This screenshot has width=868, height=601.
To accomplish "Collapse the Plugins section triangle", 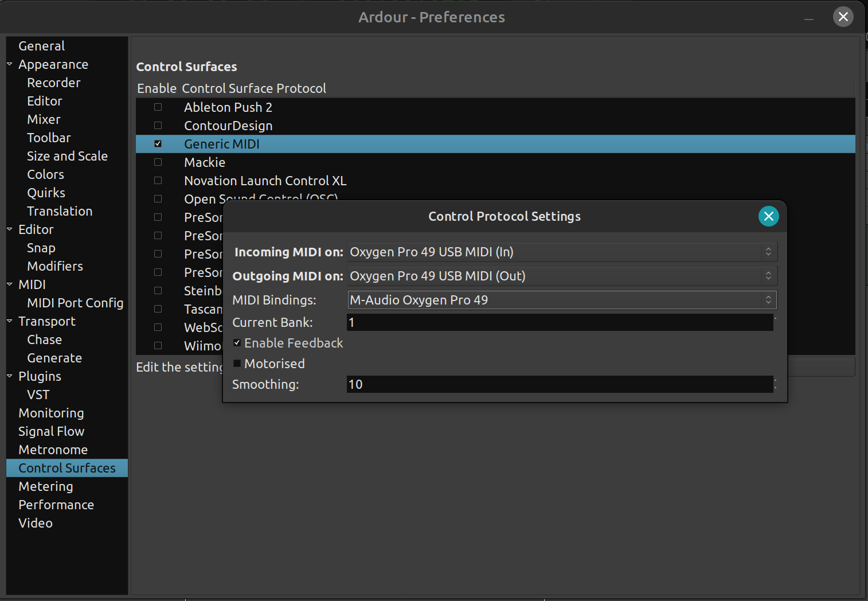I will (10, 376).
